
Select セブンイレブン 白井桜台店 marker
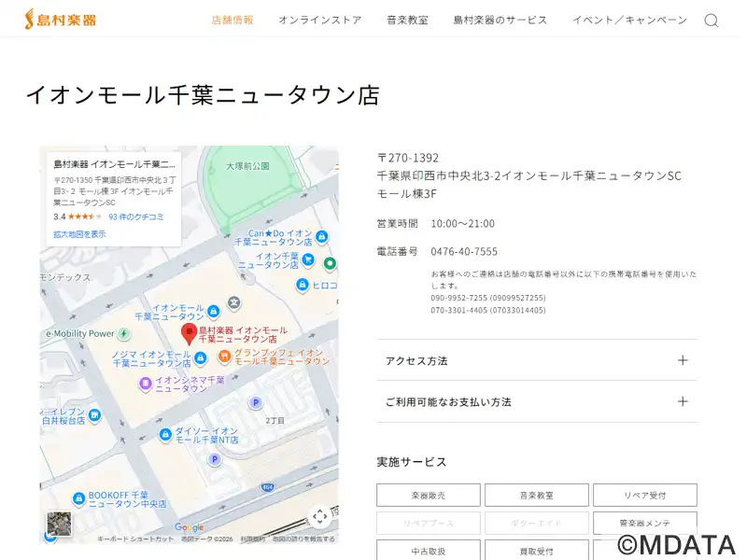(x=95, y=415)
